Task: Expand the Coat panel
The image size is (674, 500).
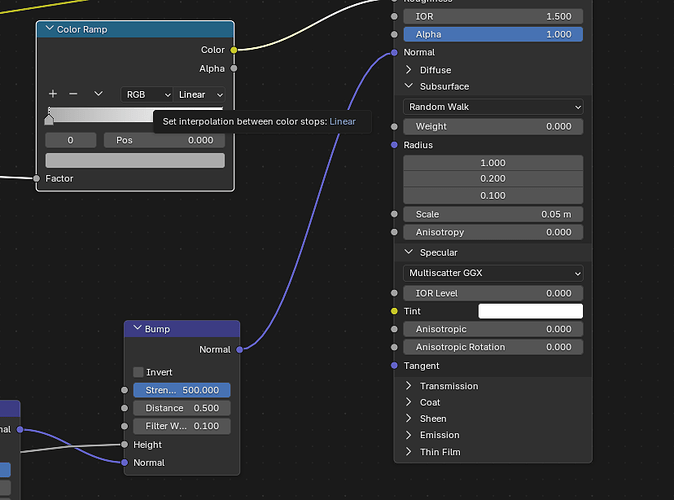Action: click(409, 402)
